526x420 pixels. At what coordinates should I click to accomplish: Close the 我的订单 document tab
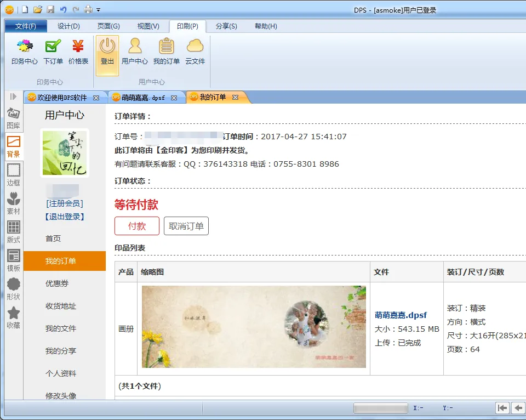pyautogui.click(x=236, y=98)
